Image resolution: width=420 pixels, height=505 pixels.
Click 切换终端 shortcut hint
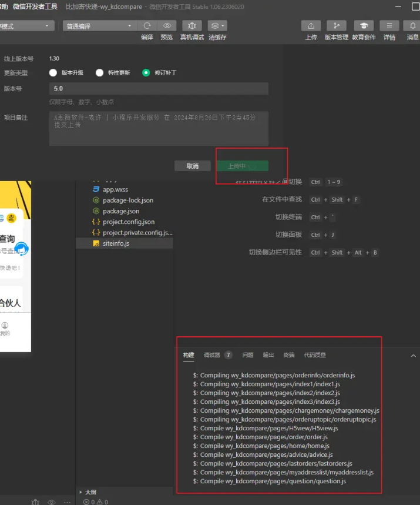click(x=288, y=217)
